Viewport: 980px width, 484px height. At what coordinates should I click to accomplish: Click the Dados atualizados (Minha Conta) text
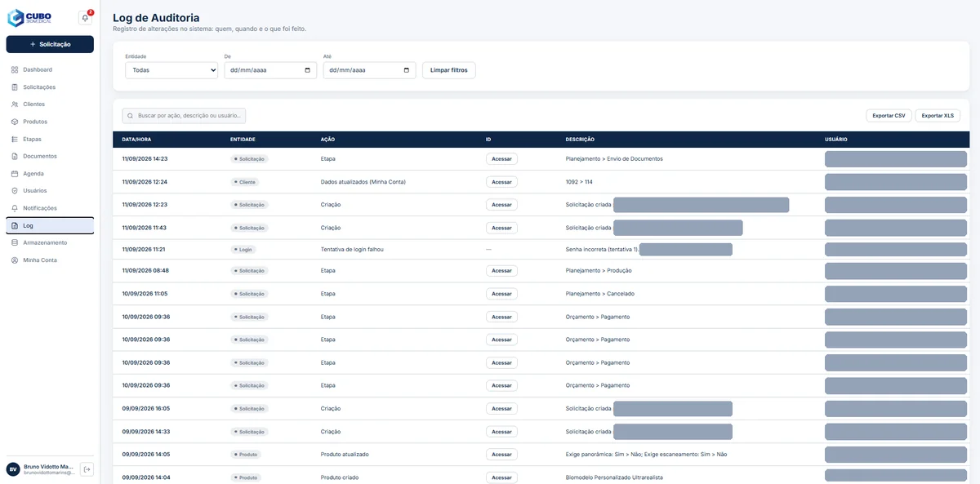[x=363, y=182]
